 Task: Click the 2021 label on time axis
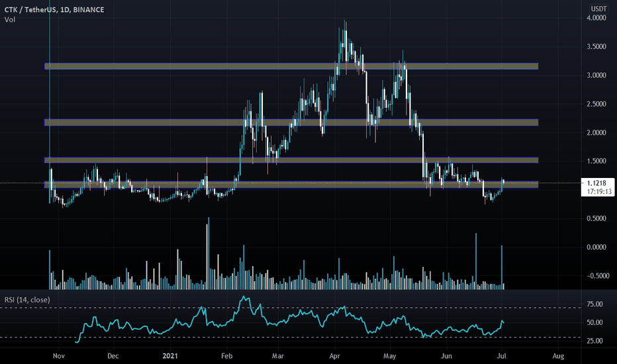170,356
